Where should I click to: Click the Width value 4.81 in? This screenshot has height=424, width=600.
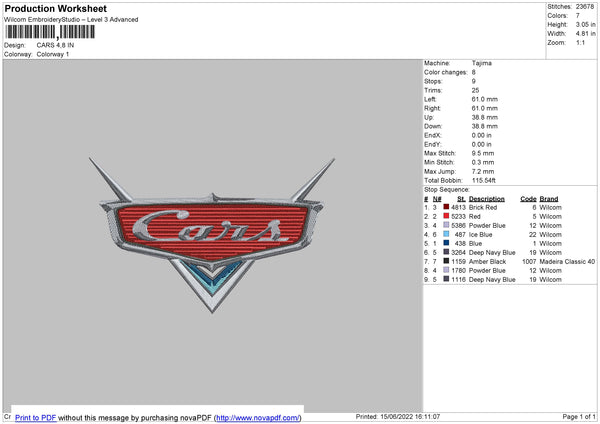point(585,34)
